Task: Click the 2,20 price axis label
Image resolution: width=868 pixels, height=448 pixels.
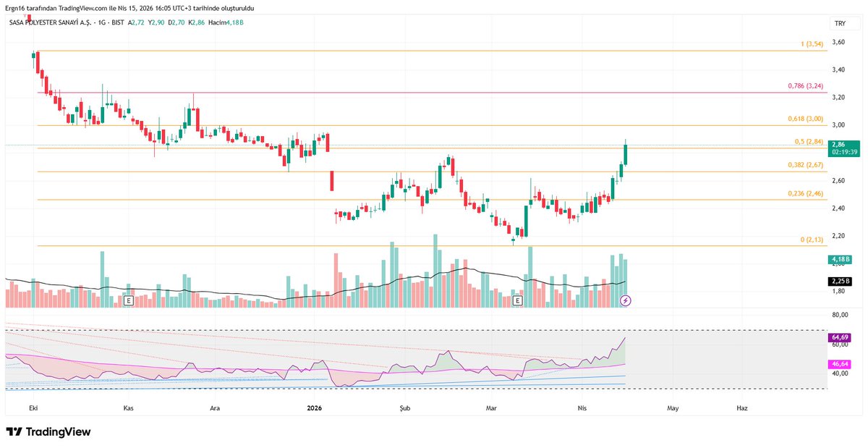Action: pyautogui.click(x=838, y=236)
